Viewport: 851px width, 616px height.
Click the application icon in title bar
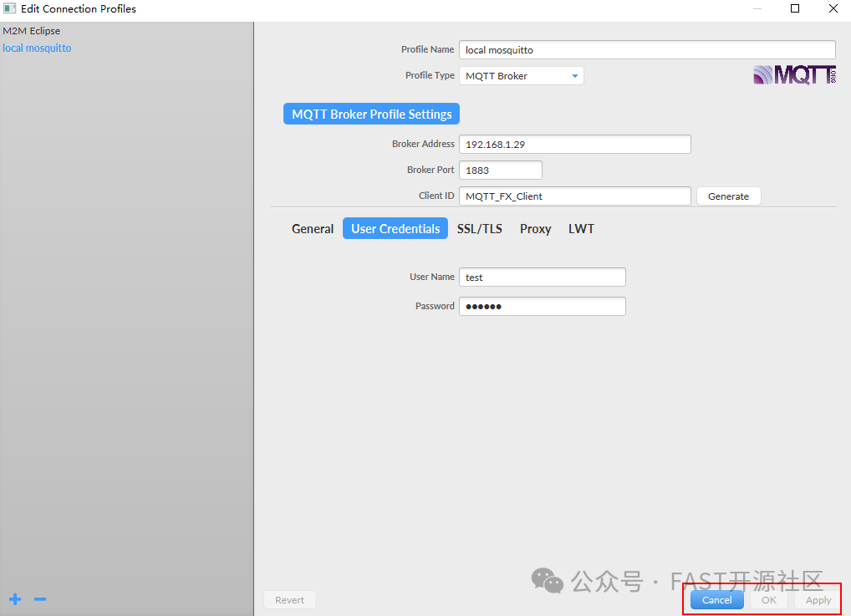[11, 8]
